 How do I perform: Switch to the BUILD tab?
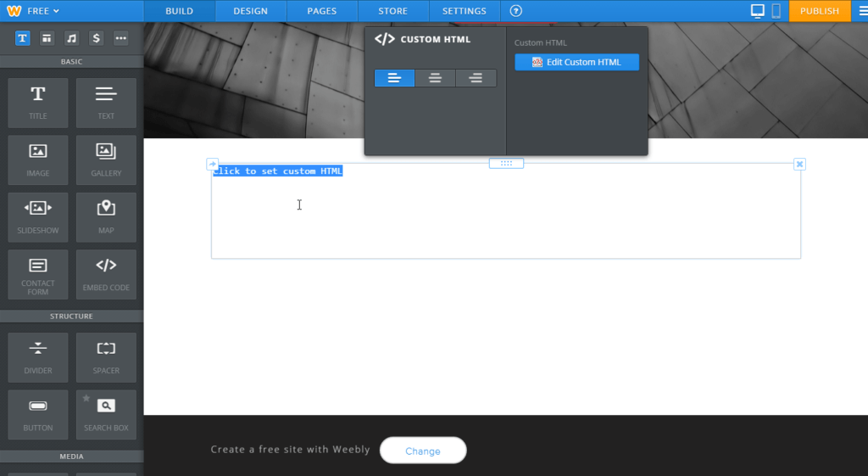click(x=180, y=11)
